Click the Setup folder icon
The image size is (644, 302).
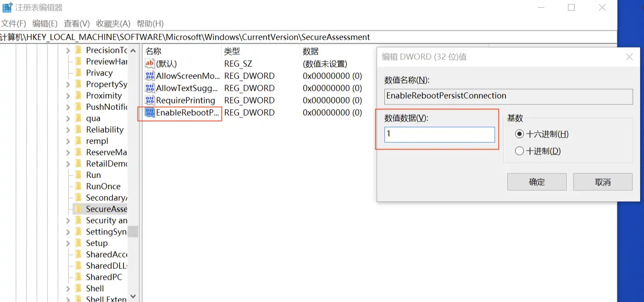pos(79,243)
